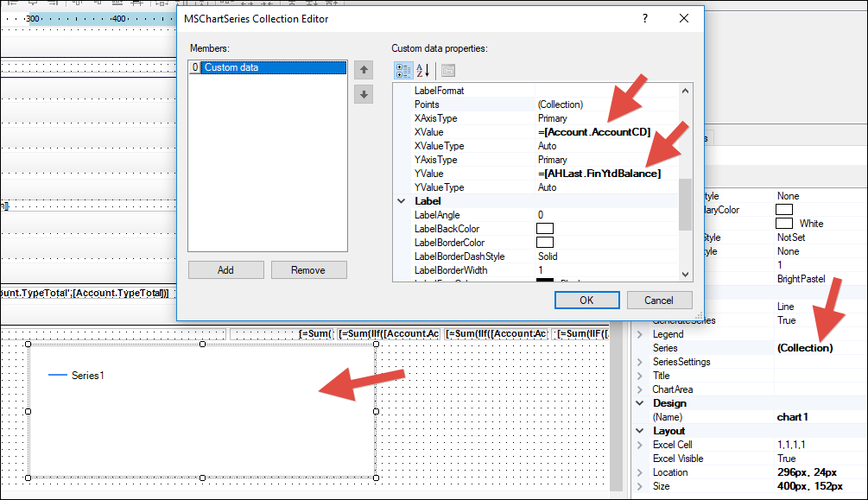Sort properties with the Alphabetical button

423,71
